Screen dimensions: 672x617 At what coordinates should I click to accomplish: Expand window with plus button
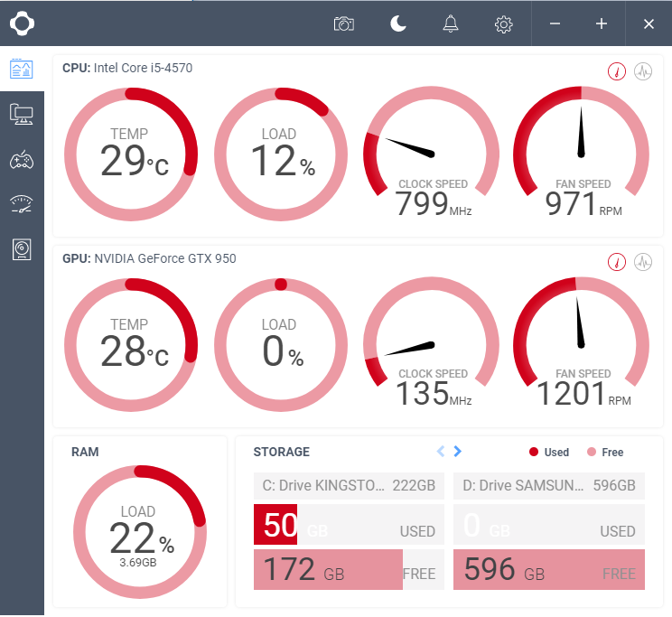tap(602, 23)
